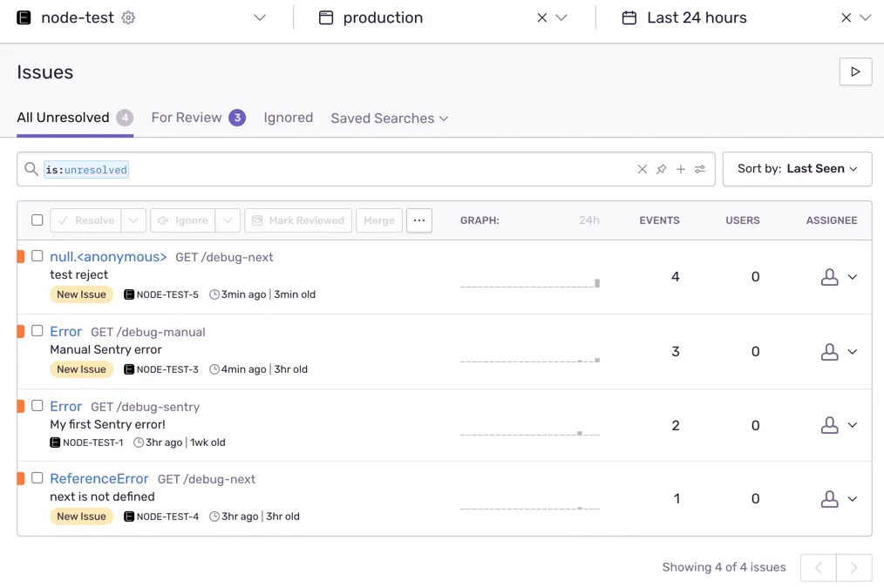The width and height of the screenshot is (884, 588).
Task: Add search as a saved search
Action: [x=681, y=169]
